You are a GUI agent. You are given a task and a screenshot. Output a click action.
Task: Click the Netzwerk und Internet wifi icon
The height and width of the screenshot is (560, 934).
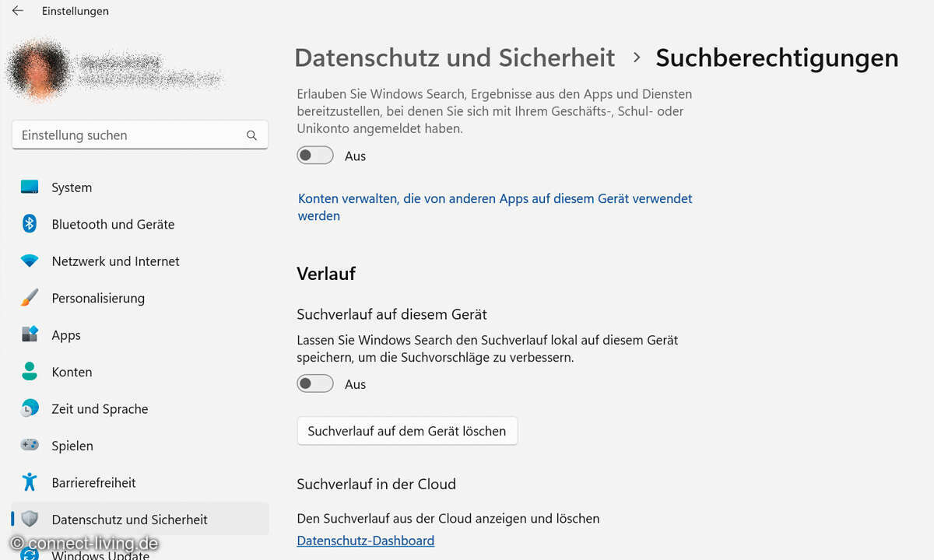pos(30,261)
